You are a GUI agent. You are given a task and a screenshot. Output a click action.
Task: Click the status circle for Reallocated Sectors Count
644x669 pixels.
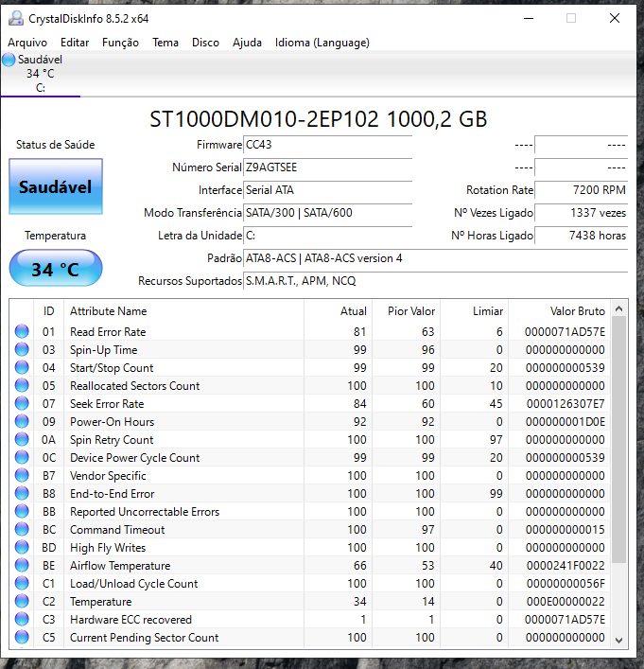coord(22,385)
